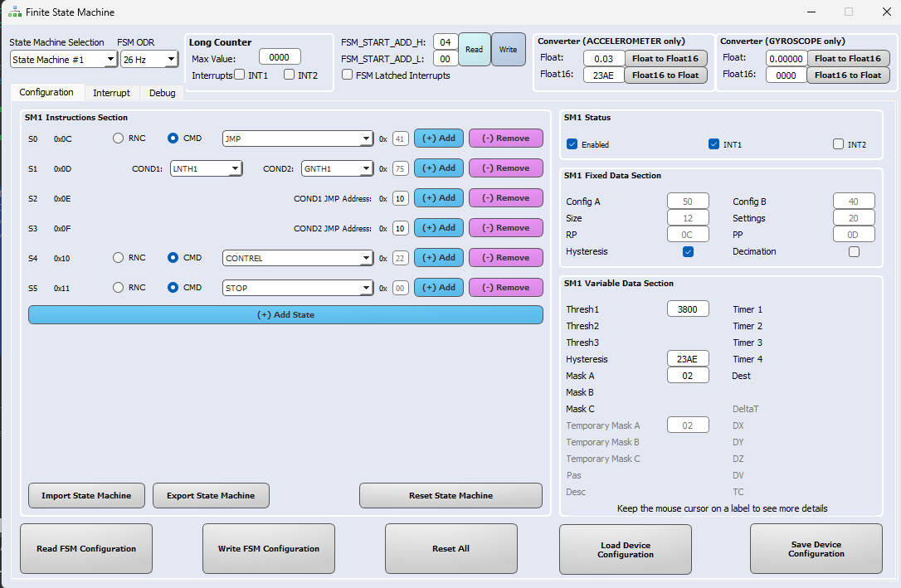Disable the SM1 Enabled checkbox
901x588 pixels.
pos(572,143)
